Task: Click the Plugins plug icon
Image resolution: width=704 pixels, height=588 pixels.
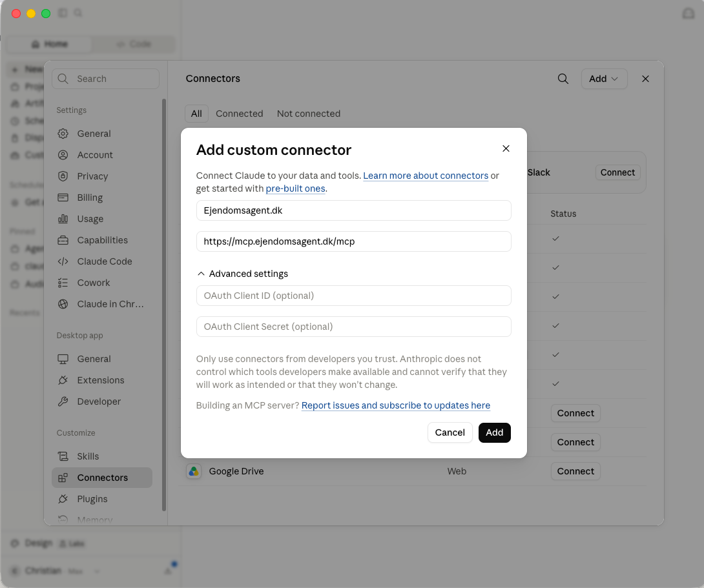Action: coord(63,499)
